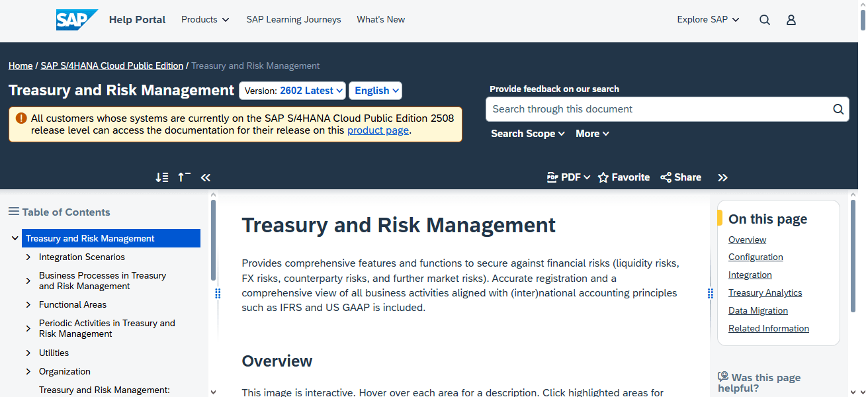Expand Business Processes in Treasury node
Screen dimensions: 868x397
pyautogui.click(x=28, y=281)
